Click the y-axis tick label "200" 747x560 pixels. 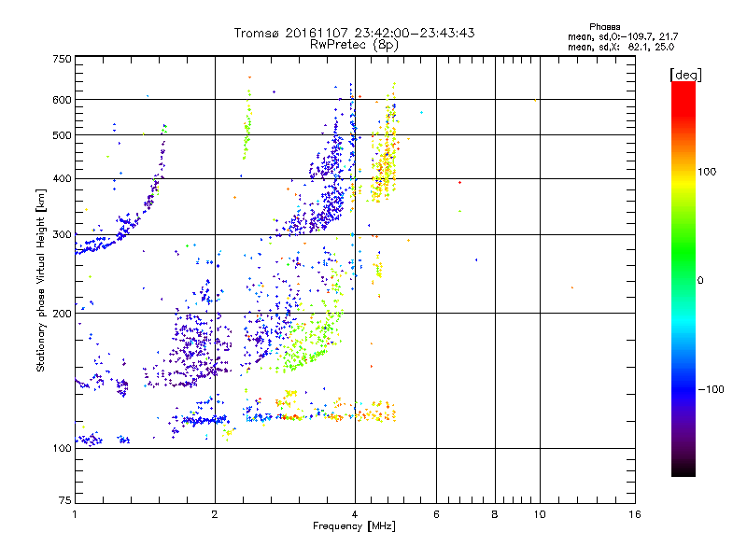[x=62, y=314]
